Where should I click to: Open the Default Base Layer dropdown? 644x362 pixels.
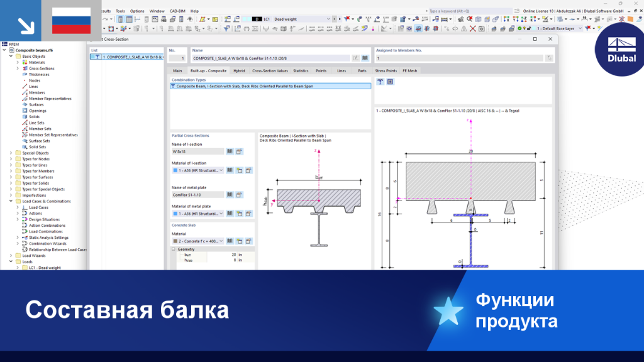point(580,29)
